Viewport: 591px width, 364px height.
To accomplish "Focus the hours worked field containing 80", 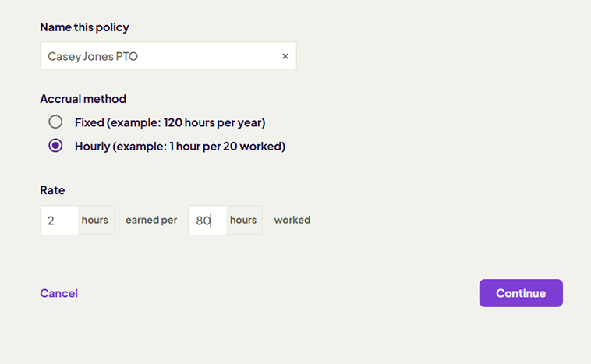I will 207,221.
